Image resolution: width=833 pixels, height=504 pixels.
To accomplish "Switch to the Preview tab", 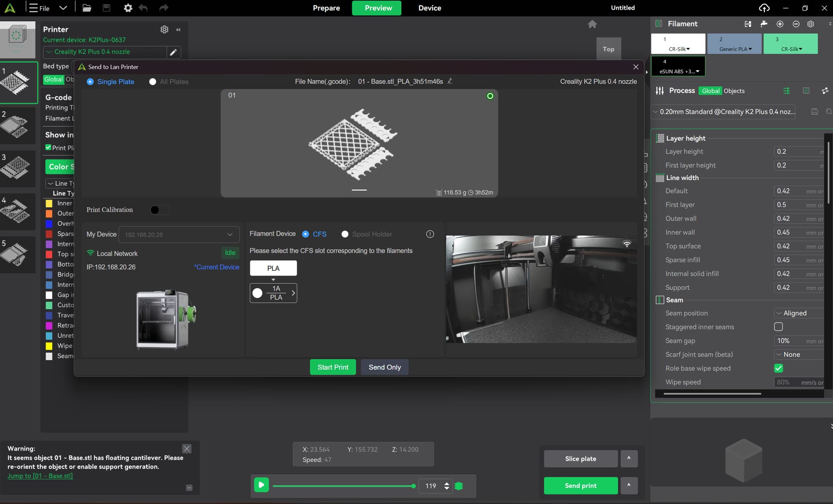I will tap(377, 8).
